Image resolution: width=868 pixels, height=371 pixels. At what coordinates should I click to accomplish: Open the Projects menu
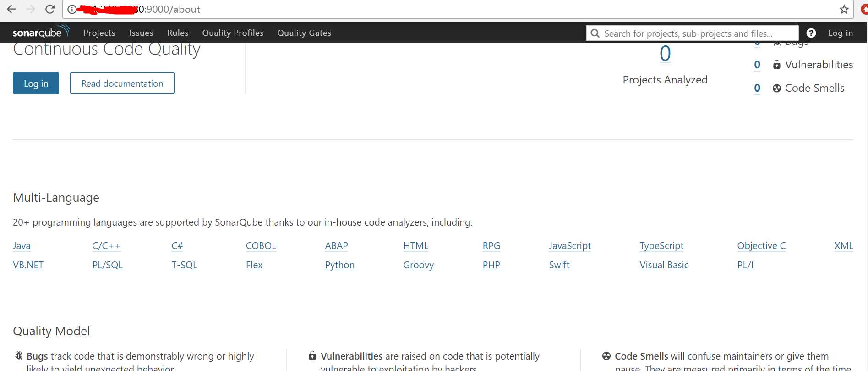coord(99,33)
